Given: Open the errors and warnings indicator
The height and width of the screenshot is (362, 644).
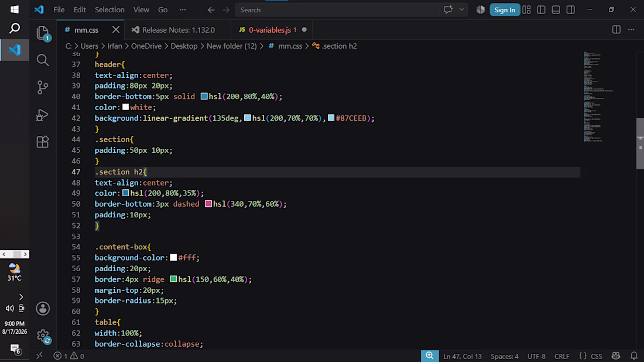Looking at the screenshot, I should tap(69, 356).
